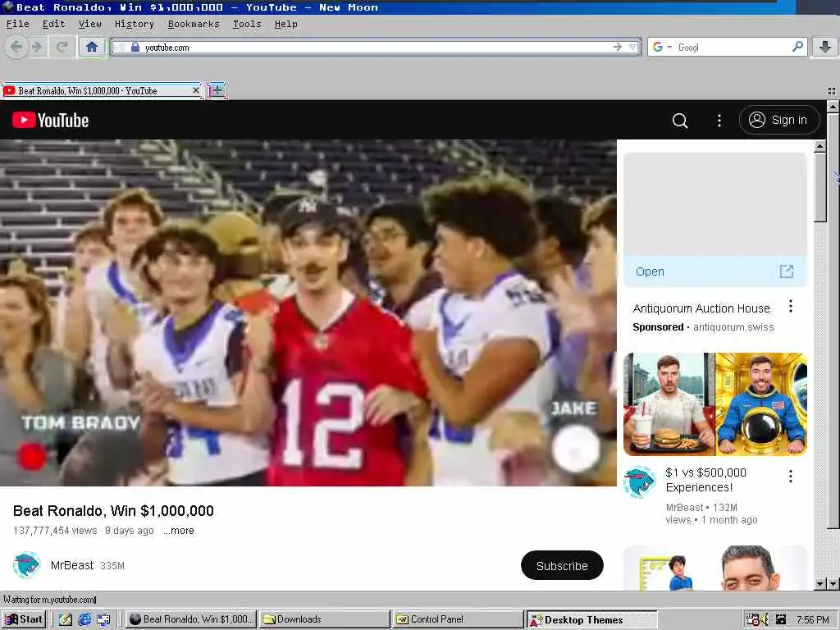
Task: Open options menu for $1 vs $500,000 video
Action: tap(791, 477)
